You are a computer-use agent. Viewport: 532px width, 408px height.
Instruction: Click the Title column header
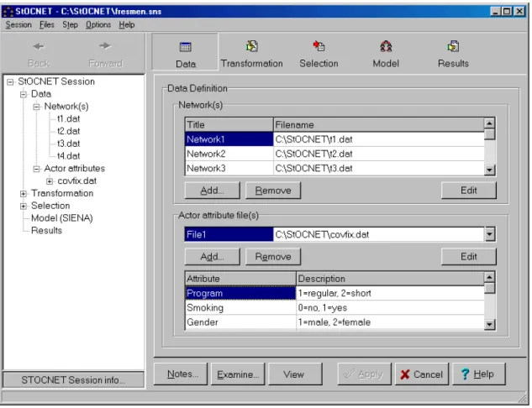tap(229, 125)
